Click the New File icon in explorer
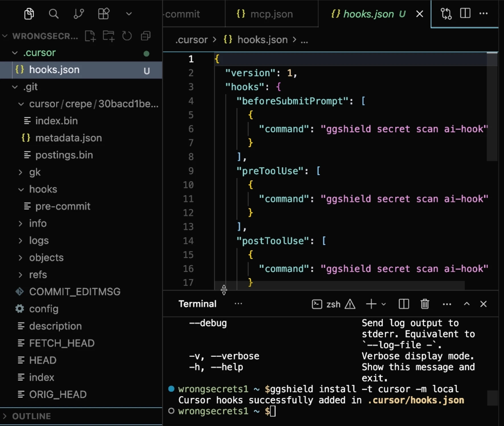 coord(90,36)
